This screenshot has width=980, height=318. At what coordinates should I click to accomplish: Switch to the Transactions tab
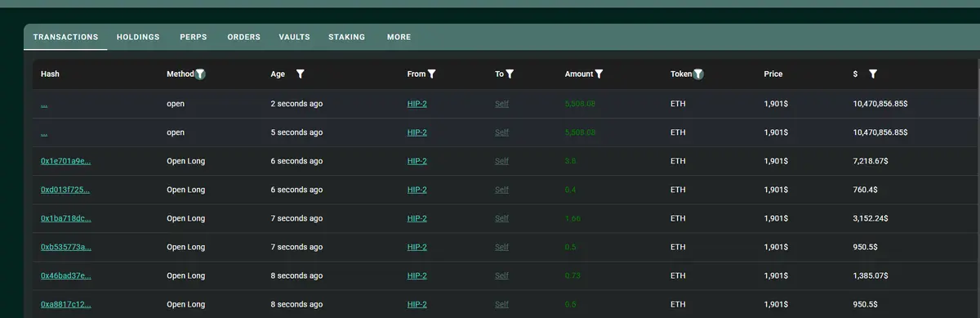[65, 37]
